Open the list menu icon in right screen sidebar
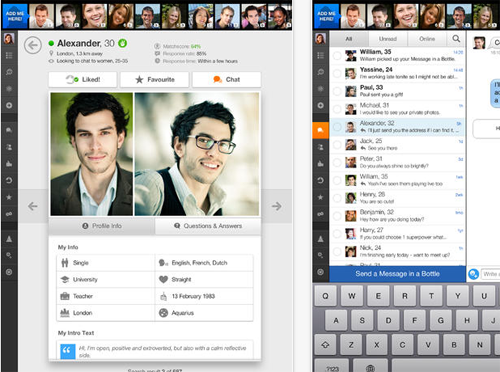Viewport: 500px width, 372px height. (320, 55)
